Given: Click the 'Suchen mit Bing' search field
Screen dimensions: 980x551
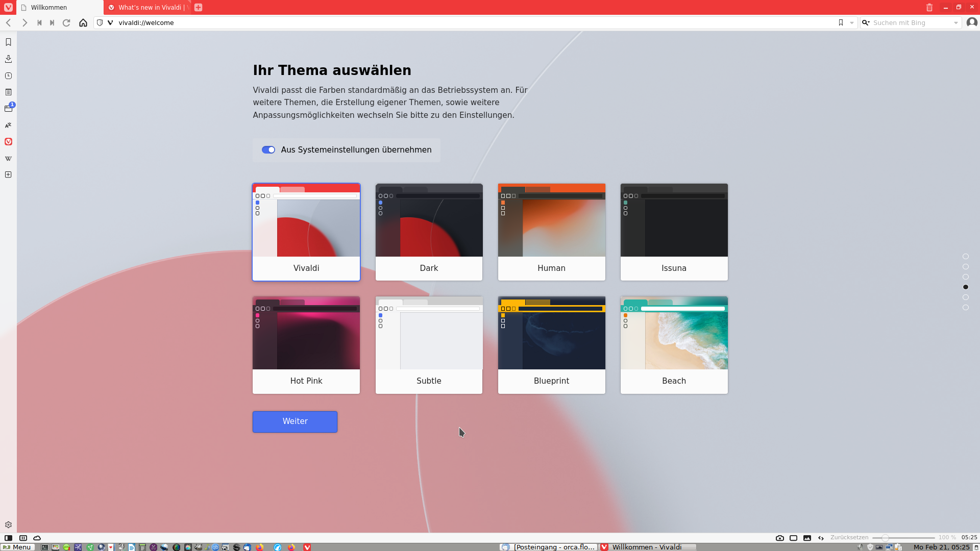Looking at the screenshot, I should pos(911,23).
